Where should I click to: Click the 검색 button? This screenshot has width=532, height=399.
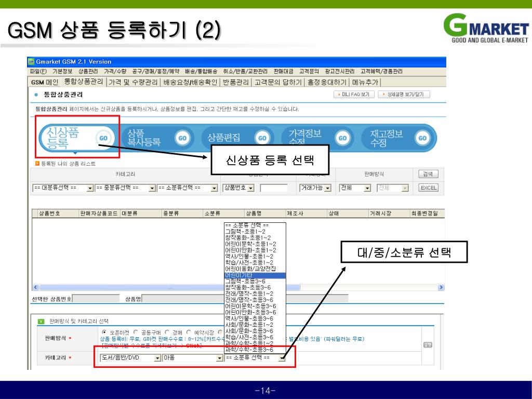click(428, 174)
